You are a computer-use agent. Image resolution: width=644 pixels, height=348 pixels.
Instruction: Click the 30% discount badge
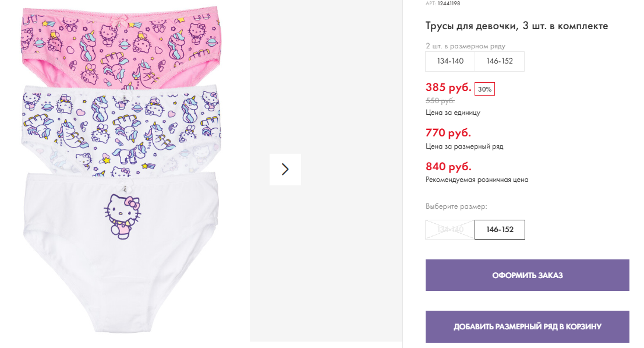point(484,89)
